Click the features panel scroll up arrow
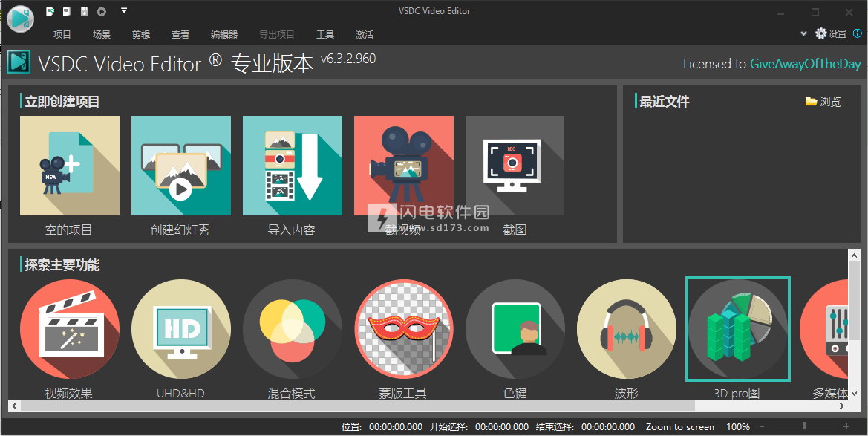The width and height of the screenshot is (868, 436). 854,255
